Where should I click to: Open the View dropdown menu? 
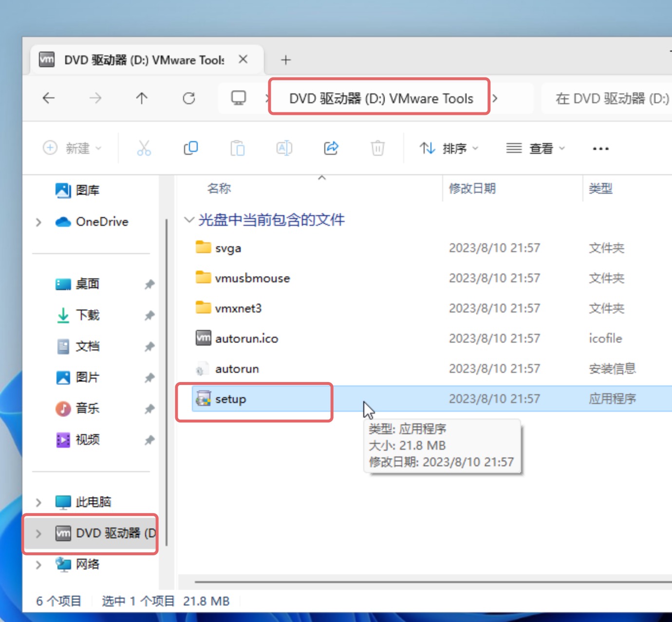(535, 148)
